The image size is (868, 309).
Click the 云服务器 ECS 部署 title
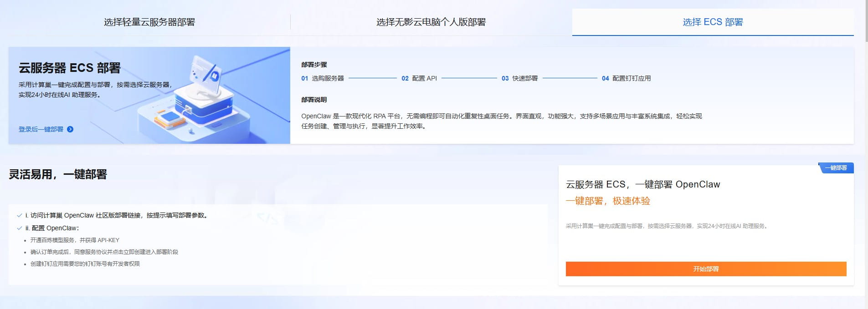70,68
